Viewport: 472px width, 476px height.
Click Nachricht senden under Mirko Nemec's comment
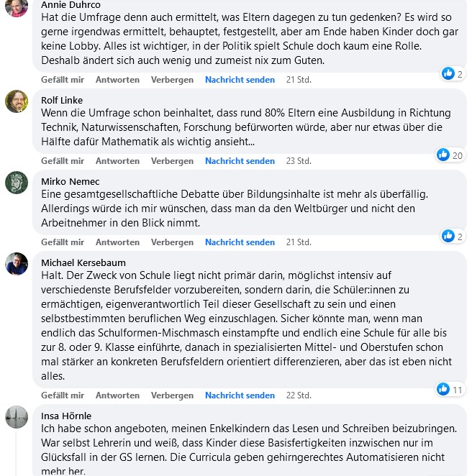click(x=240, y=242)
